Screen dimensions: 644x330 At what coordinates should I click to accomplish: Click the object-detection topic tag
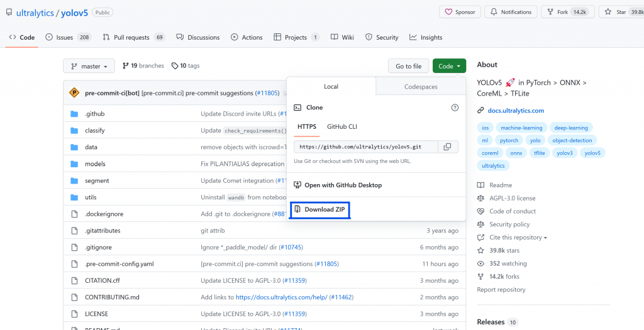coord(572,140)
